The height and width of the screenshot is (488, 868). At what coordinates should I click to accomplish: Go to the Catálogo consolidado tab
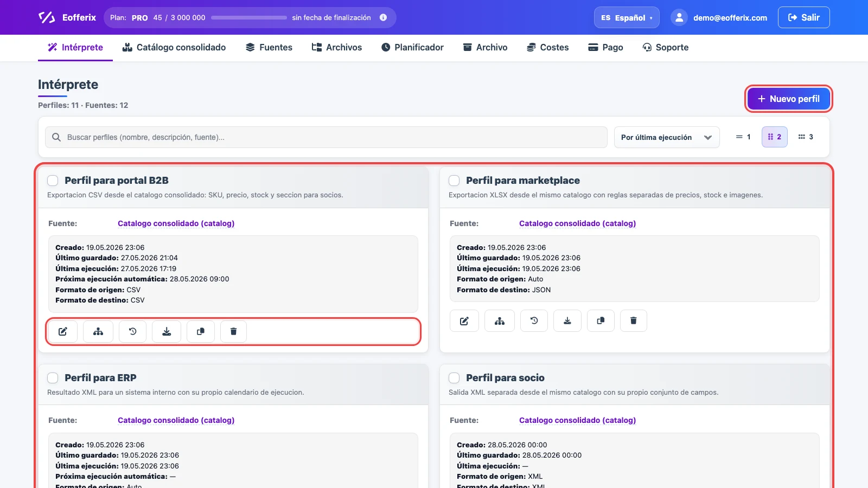pos(174,47)
